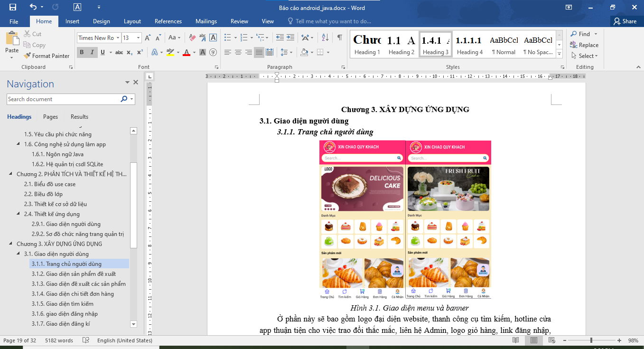
Task: Open the font size dropdown
Action: click(x=139, y=38)
